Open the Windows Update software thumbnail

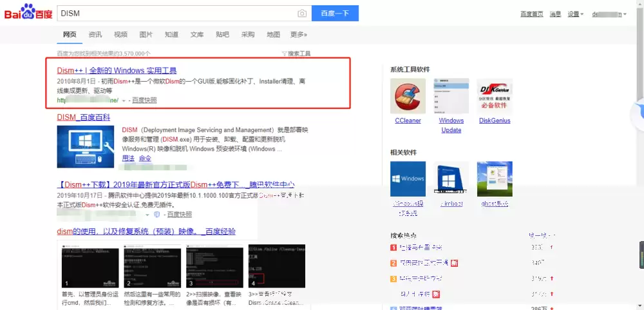click(451, 96)
